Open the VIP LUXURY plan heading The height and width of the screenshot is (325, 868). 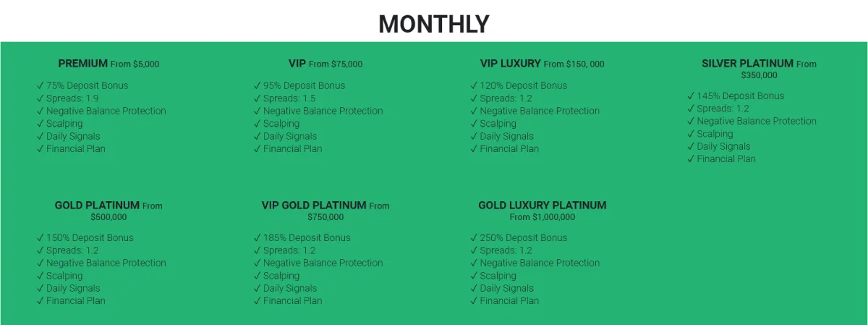point(542,64)
